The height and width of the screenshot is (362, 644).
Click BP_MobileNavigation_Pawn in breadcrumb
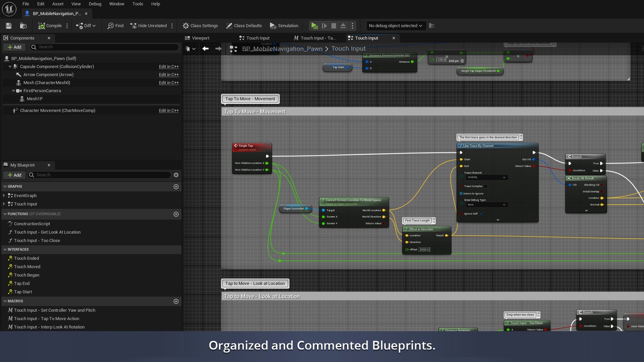[282, 49]
